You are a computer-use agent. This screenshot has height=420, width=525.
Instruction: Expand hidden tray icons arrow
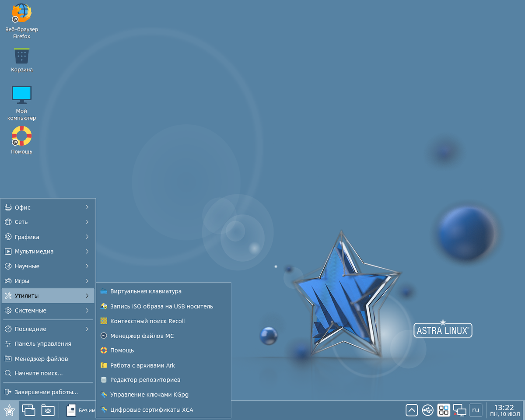(x=412, y=410)
